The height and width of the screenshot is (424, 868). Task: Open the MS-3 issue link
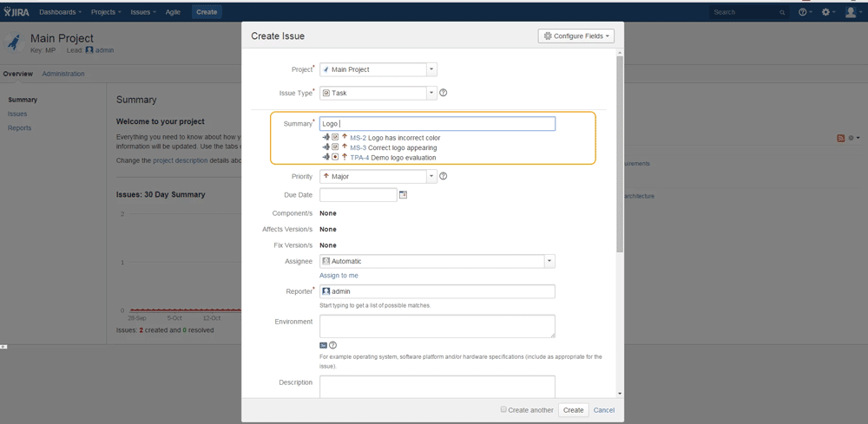358,147
